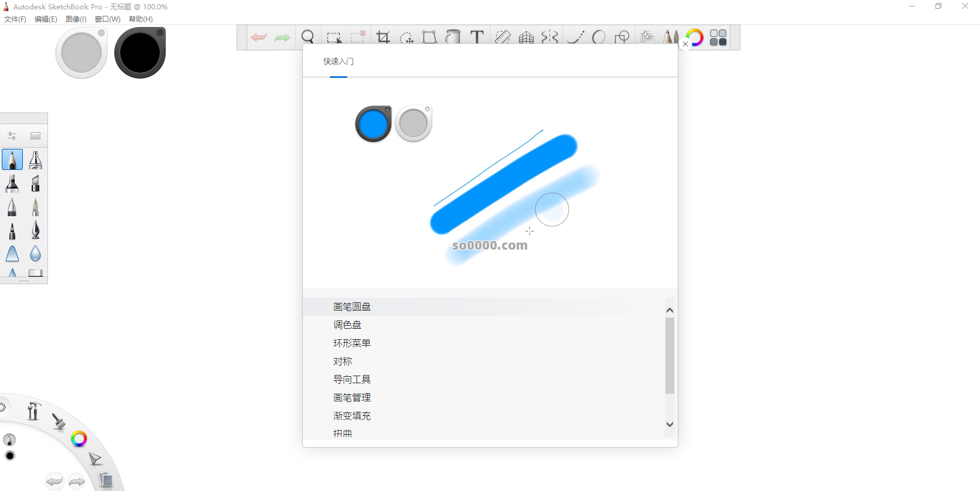Viewport: 980px width, 491px height.
Task: Click the black color puck
Action: [140, 53]
